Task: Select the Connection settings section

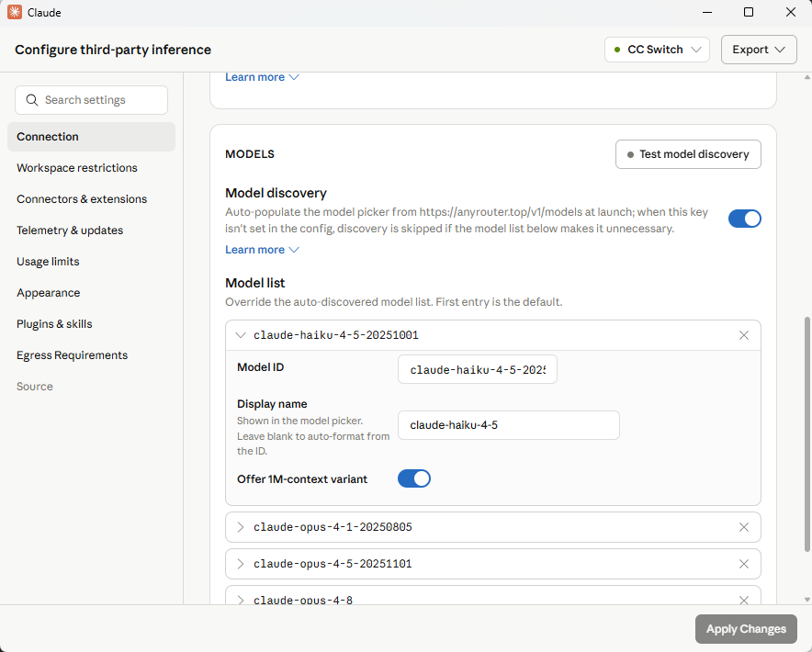Action: [x=91, y=137]
